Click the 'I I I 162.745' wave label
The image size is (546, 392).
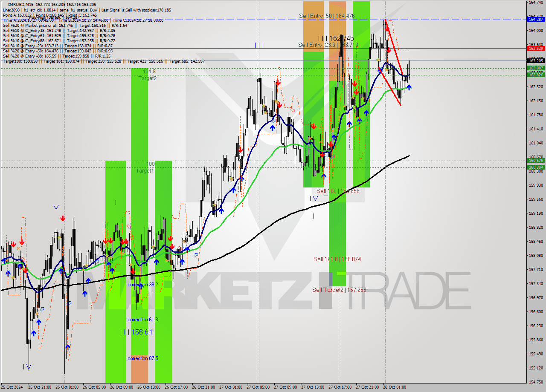tap(336, 38)
